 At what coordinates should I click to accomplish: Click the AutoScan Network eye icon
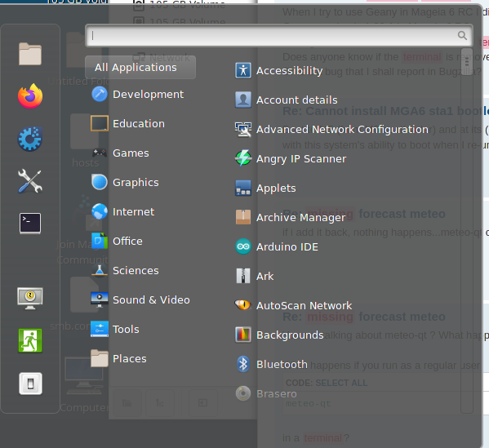[x=243, y=305]
